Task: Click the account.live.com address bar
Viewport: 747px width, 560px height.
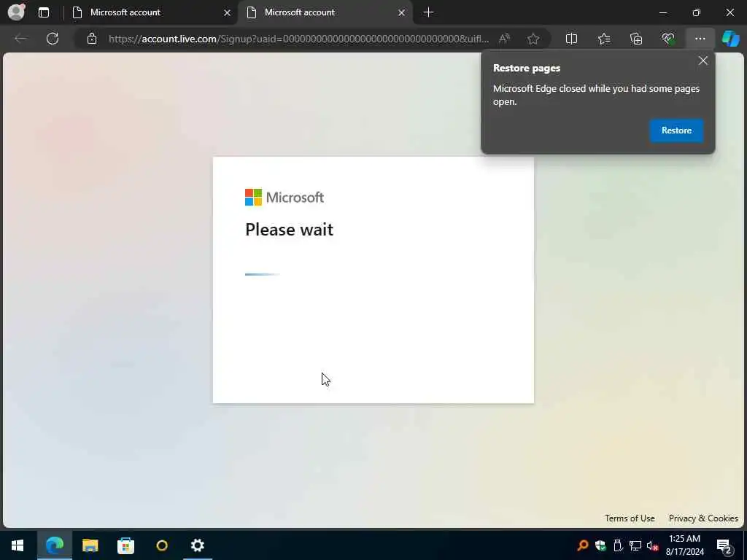Action: (x=298, y=39)
